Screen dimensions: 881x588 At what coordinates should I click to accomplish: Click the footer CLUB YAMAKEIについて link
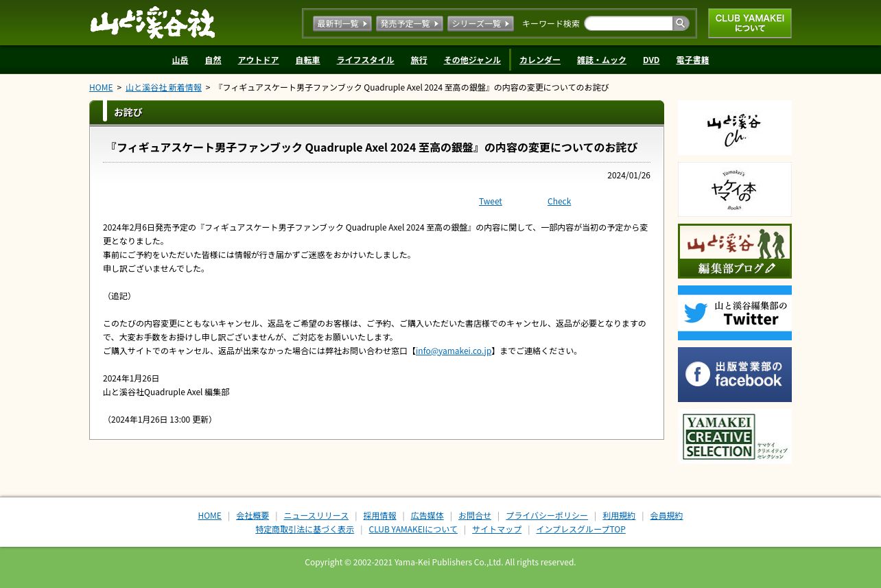pos(413,530)
